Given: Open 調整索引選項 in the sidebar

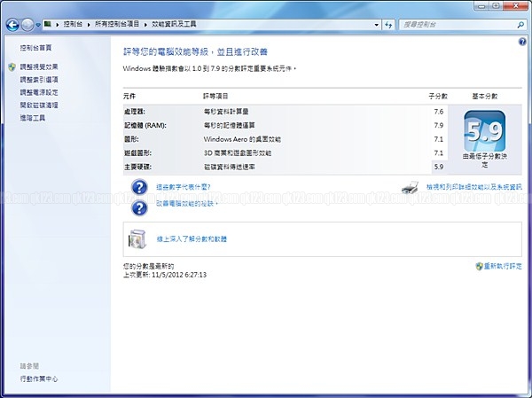Looking at the screenshot, I should coord(39,80).
